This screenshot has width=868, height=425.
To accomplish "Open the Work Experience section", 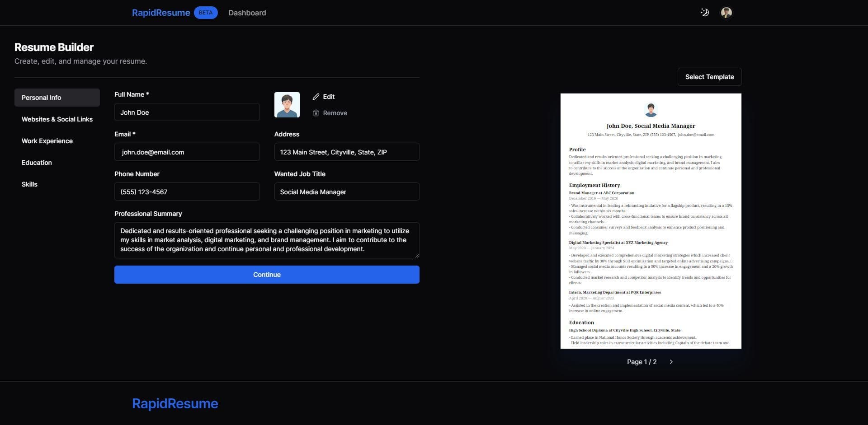I will point(47,141).
